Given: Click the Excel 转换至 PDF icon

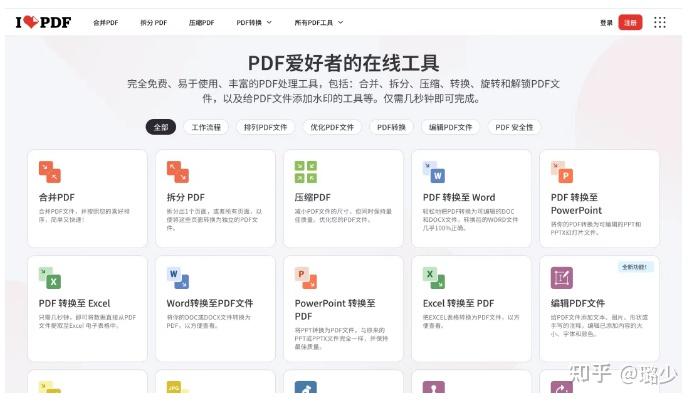Looking at the screenshot, I should tap(434, 278).
